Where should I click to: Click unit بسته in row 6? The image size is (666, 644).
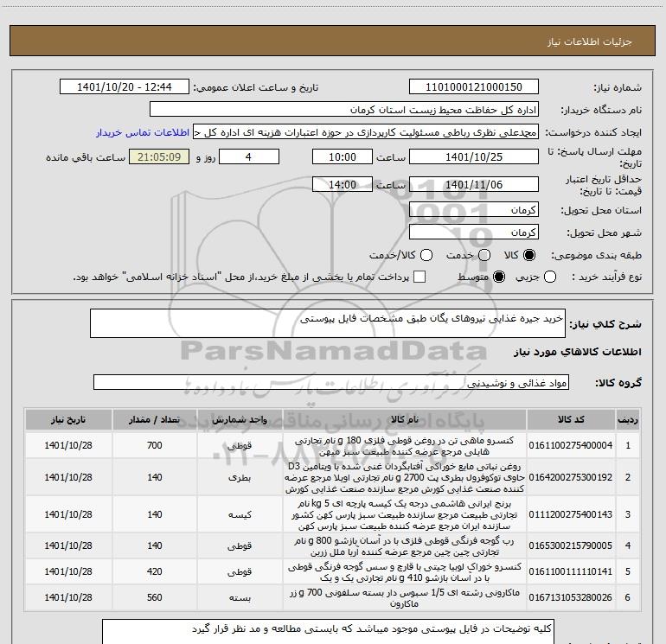point(240,597)
